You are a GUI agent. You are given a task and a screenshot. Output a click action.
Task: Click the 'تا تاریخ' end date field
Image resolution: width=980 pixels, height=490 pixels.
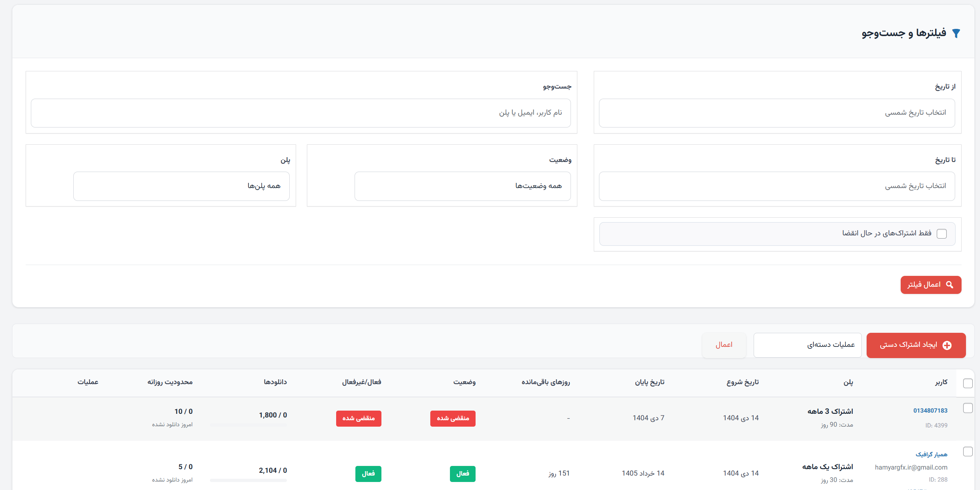point(776,186)
